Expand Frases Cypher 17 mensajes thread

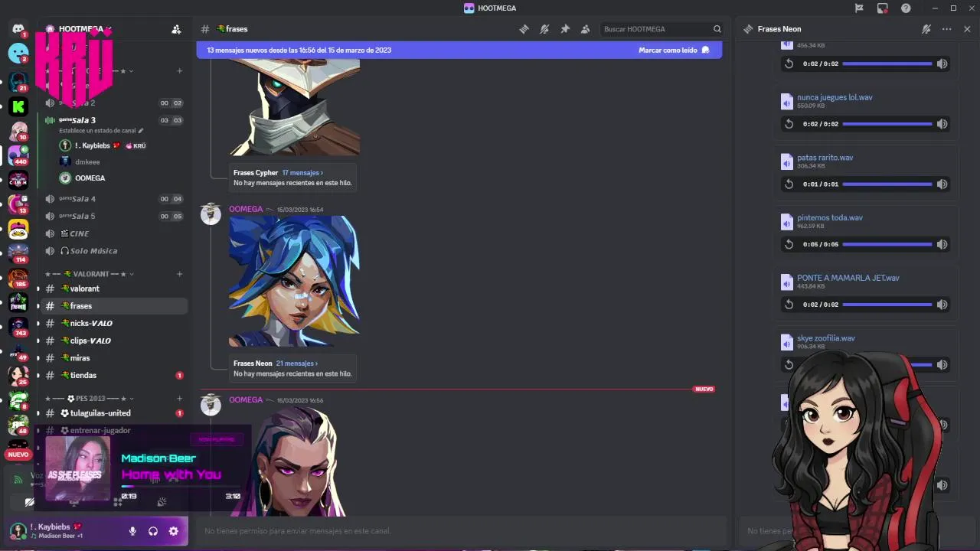coord(302,173)
